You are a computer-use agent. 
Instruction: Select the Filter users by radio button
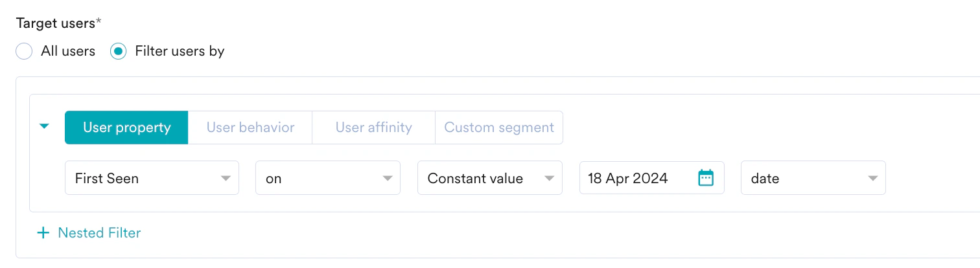point(118,52)
